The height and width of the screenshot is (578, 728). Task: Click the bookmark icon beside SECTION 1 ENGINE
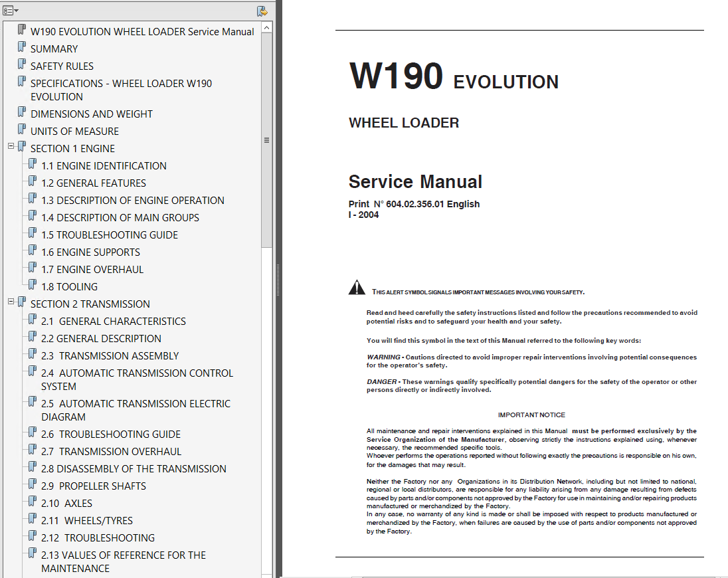pos(22,147)
